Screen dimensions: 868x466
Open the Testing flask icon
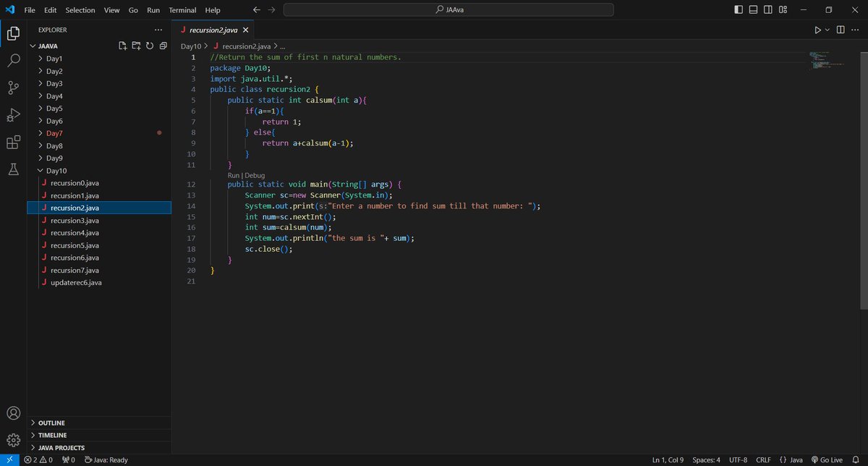coord(13,169)
